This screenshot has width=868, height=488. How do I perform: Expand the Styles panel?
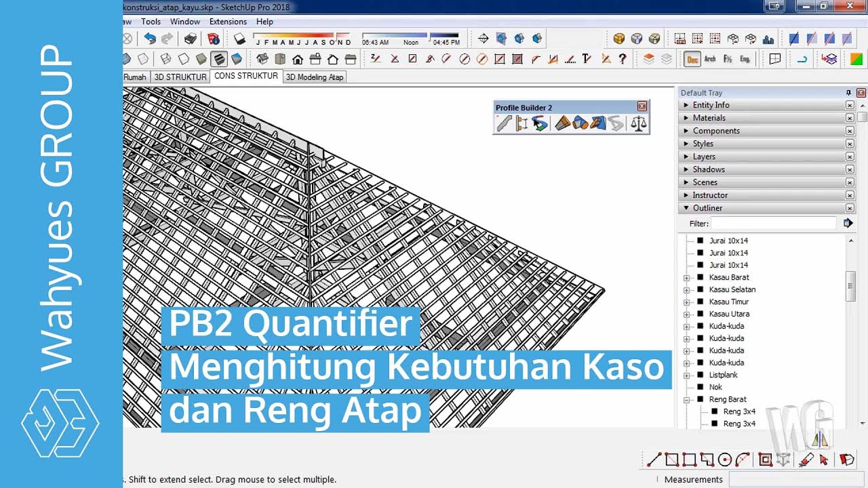(x=686, y=144)
